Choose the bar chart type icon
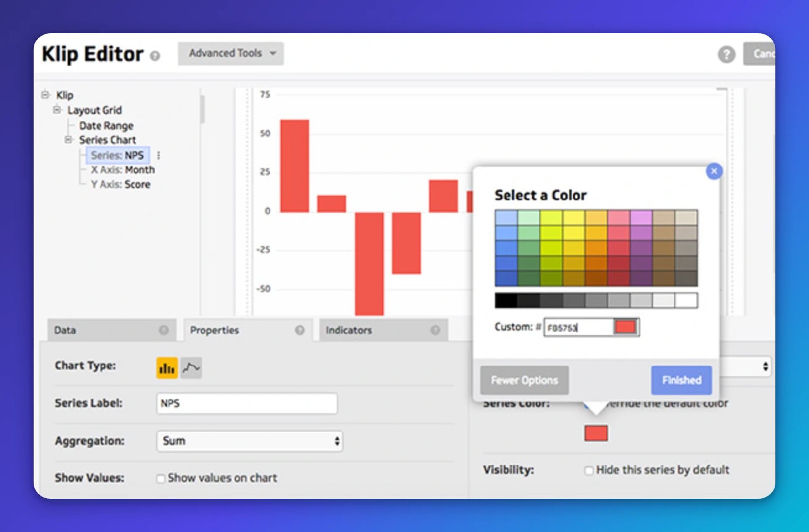This screenshot has height=532, width=809. coord(167,367)
